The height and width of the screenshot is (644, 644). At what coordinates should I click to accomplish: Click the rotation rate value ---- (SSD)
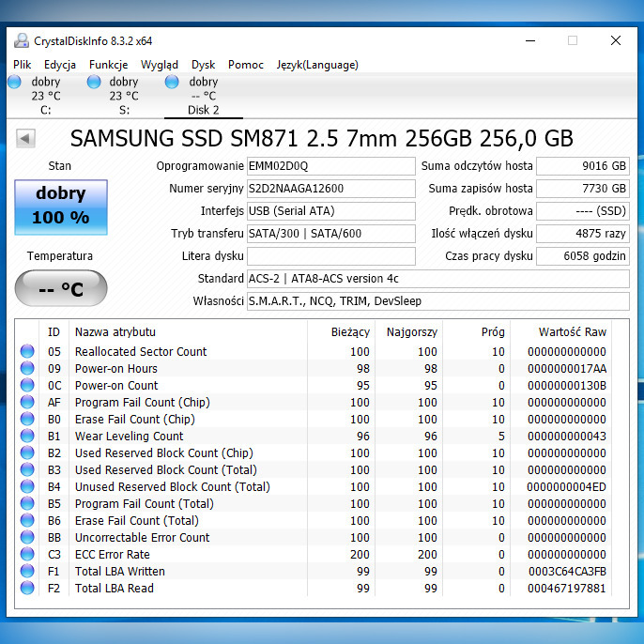tap(583, 211)
